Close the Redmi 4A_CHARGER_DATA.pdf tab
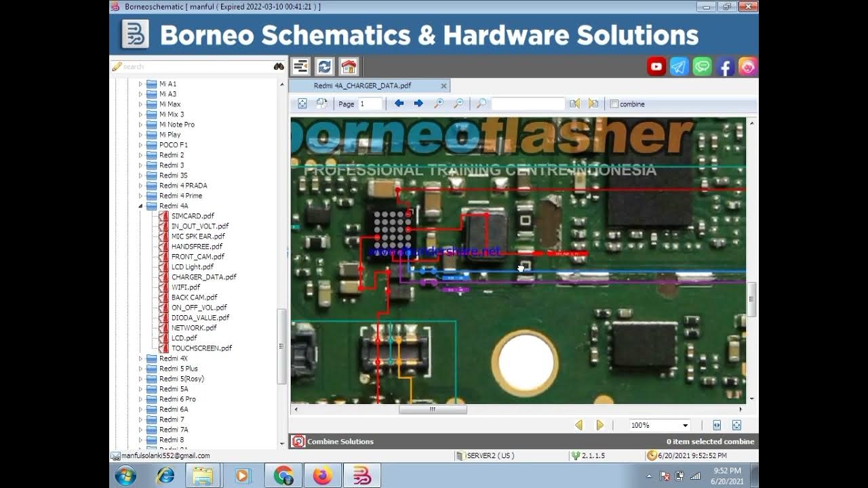Viewport: 868px width, 488px height. coord(444,86)
